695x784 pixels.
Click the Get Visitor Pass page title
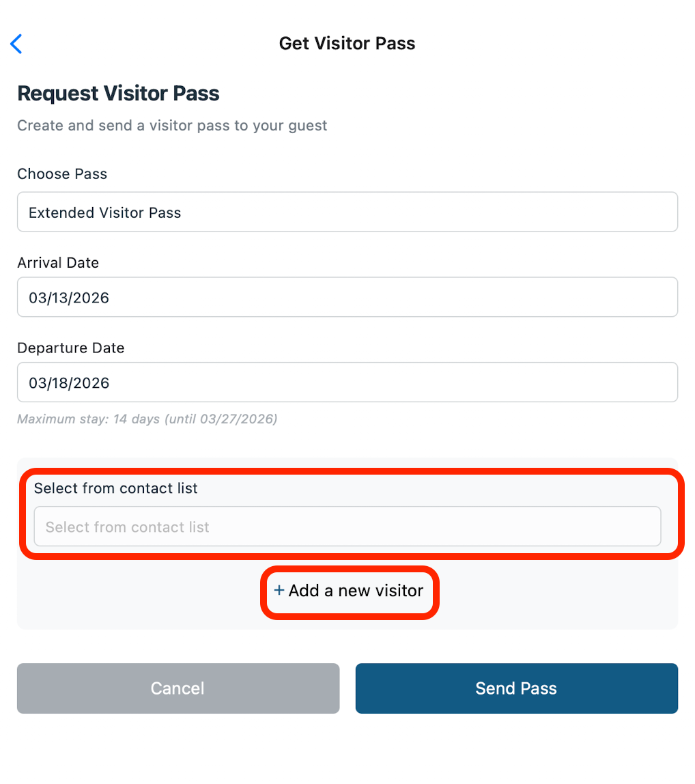pos(347,44)
